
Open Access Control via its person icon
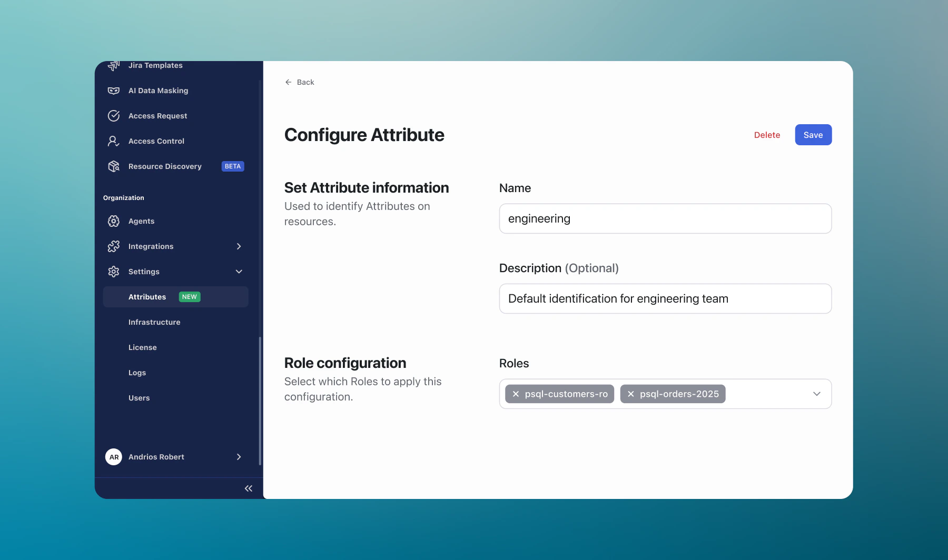point(114,141)
